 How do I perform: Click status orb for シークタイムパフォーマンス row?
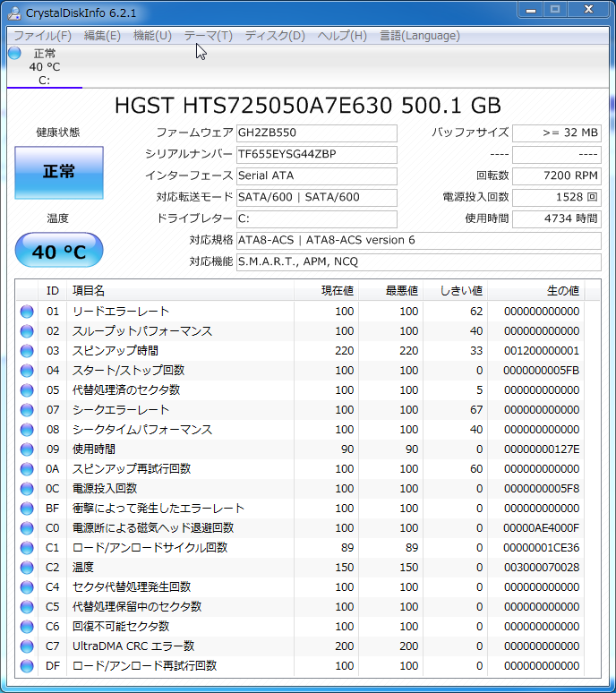(27, 429)
